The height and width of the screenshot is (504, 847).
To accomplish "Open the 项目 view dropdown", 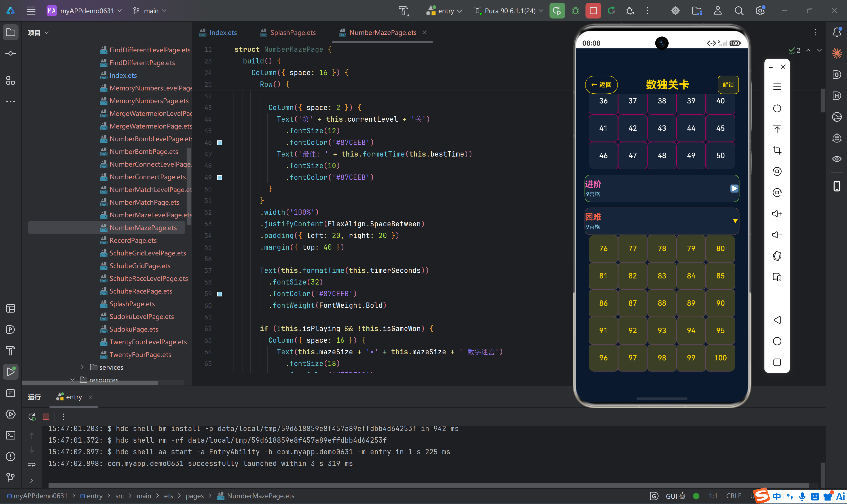I will [38, 33].
